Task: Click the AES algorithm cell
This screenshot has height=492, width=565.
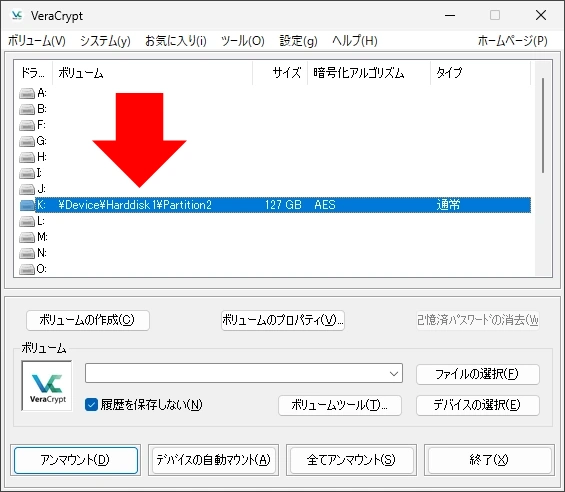Action: tap(325, 205)
